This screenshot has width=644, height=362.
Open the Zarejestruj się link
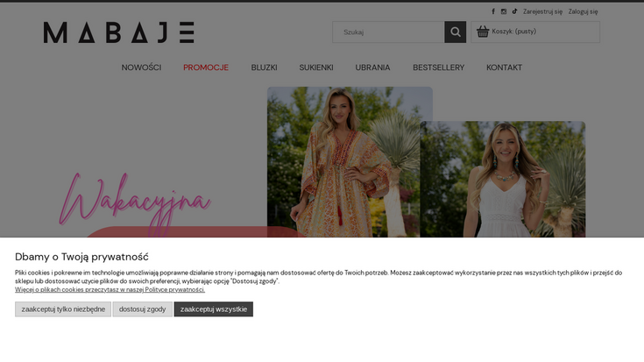pyautogui.click(x=542, y=11)
